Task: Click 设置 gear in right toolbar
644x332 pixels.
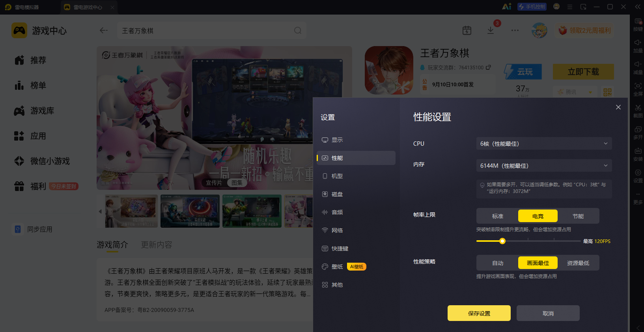Action: pyautogui.click(x=638, y=176)
